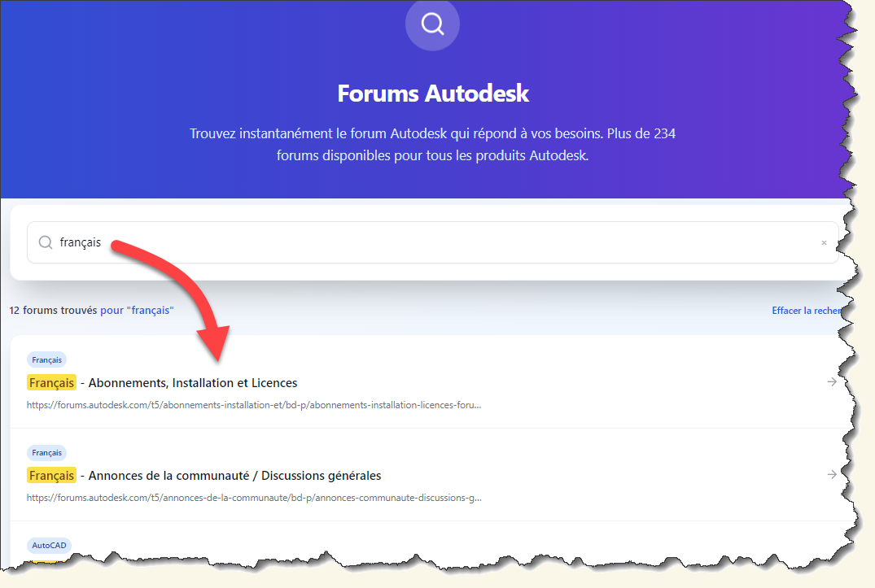Focus the search field containing "français"
Screen dimensions: 875x588
(432, 242)
